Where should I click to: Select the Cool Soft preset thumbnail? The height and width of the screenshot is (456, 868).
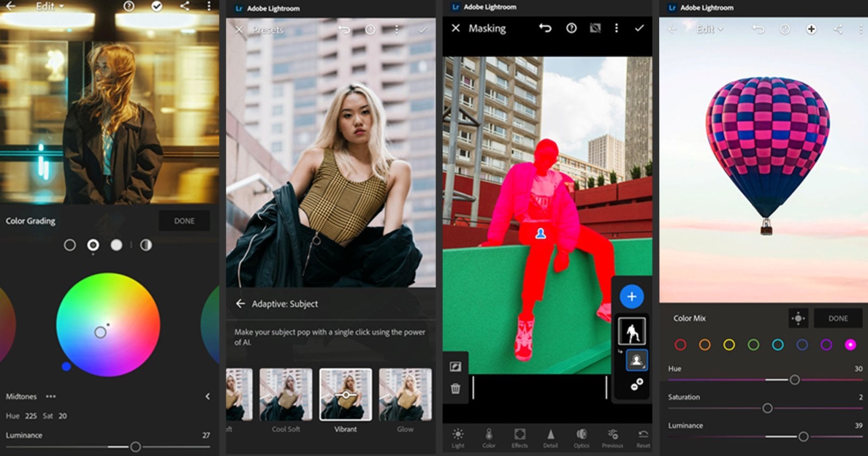[x=286, y=395]
